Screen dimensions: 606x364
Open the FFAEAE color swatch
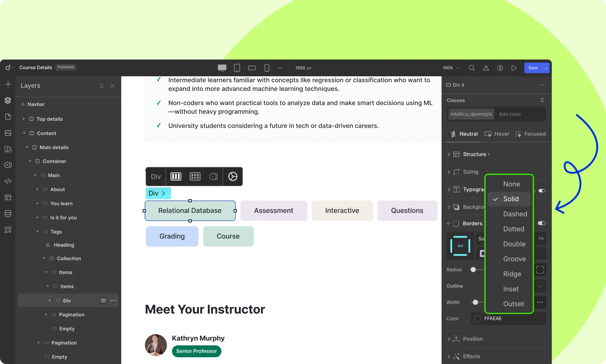point(477,319)
